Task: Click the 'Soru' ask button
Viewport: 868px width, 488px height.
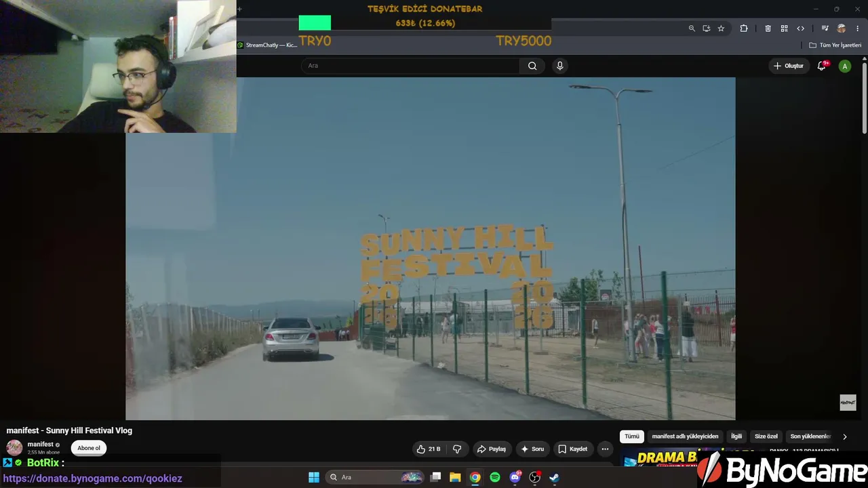Action: pyautogui.click(x=532, y=449)
